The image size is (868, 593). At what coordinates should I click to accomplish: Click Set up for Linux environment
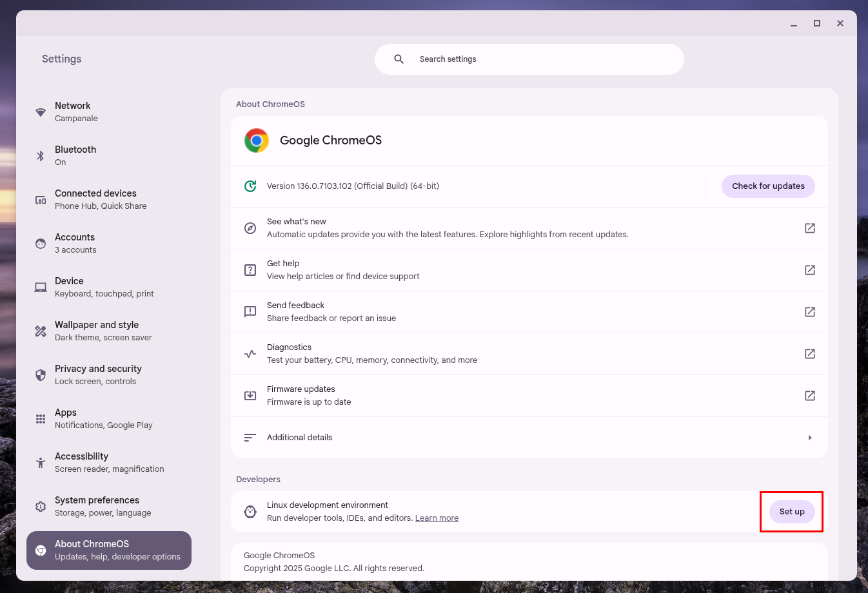point(792,512)
